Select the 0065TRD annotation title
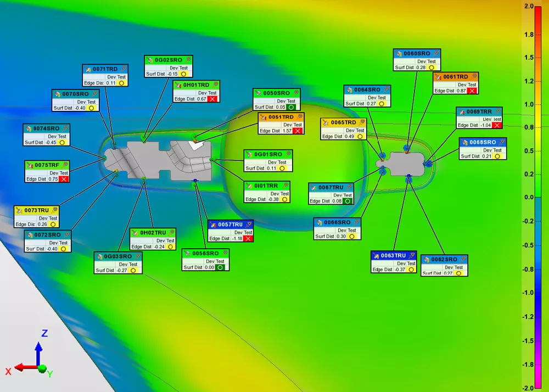This screenshot has height=392, width=549. pyautogui.click(x=344, y=122)
